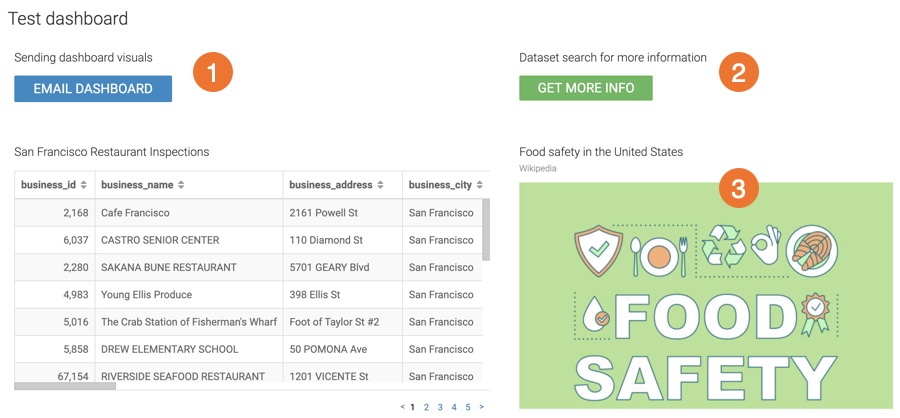900x418 pixels.
Task: Sort by business_address using its arrows
Action: [x=380, y=185]
